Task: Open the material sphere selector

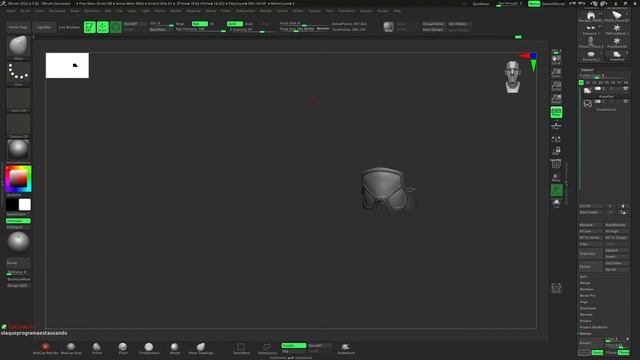Action: [18, 150]
